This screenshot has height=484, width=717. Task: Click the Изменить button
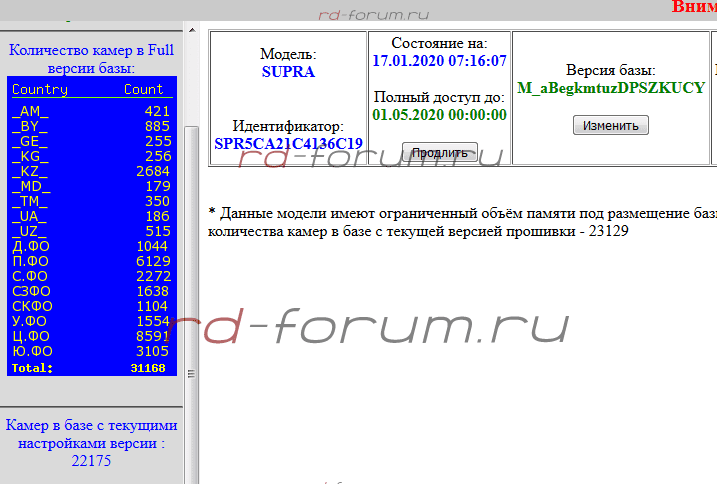(x=610, y=125)
